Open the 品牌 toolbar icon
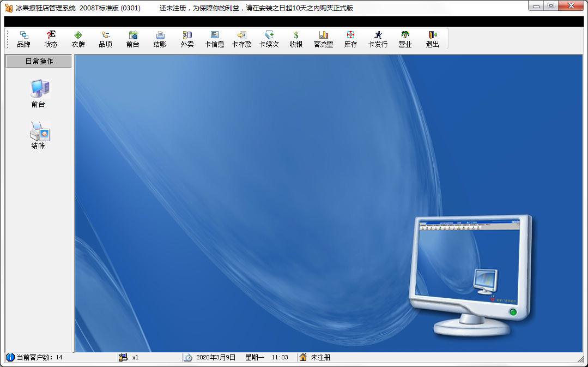Image resolution: width=588 pixels, height=367 pixels. [x=23, y=39]
